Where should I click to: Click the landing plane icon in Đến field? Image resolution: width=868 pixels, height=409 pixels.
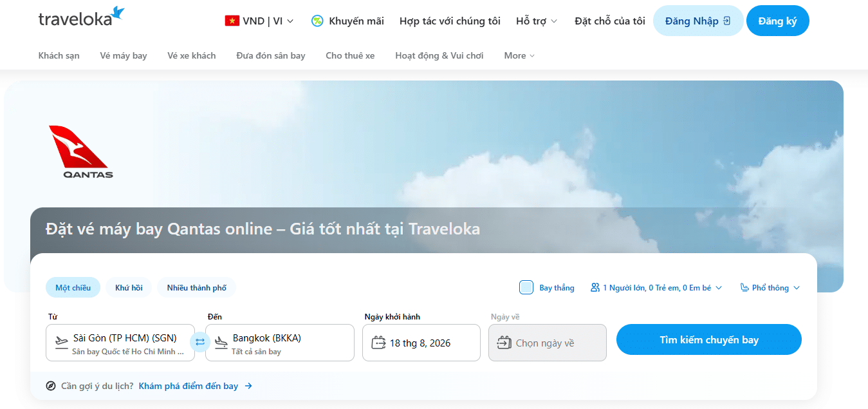(x=221, y=342)
